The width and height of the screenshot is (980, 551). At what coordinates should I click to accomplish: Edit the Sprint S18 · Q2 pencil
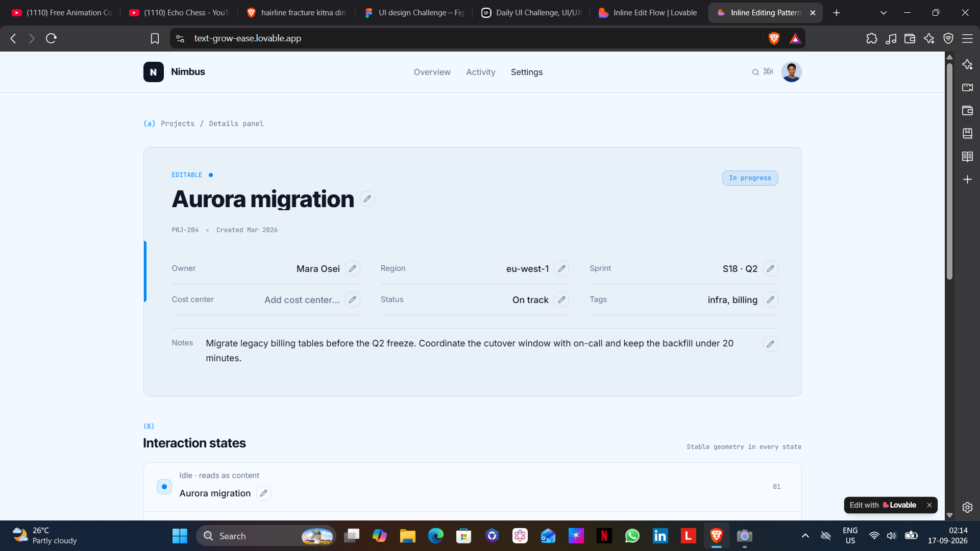coord(770,268)
